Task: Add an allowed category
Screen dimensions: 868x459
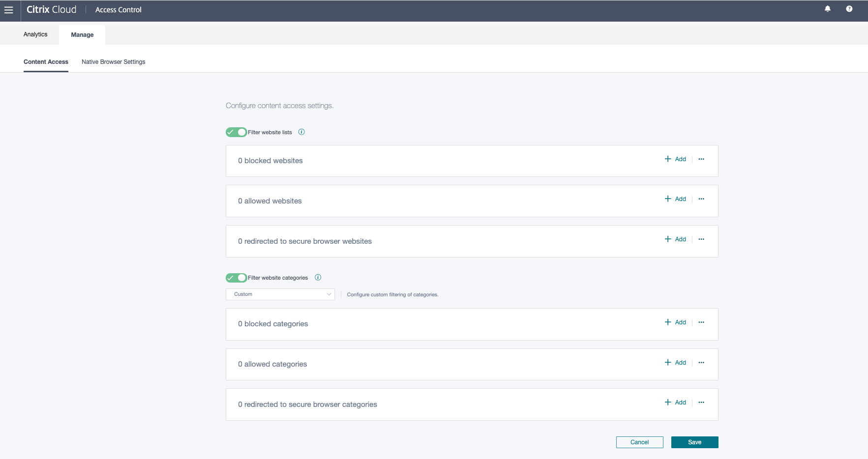Action: pos(675,363)
